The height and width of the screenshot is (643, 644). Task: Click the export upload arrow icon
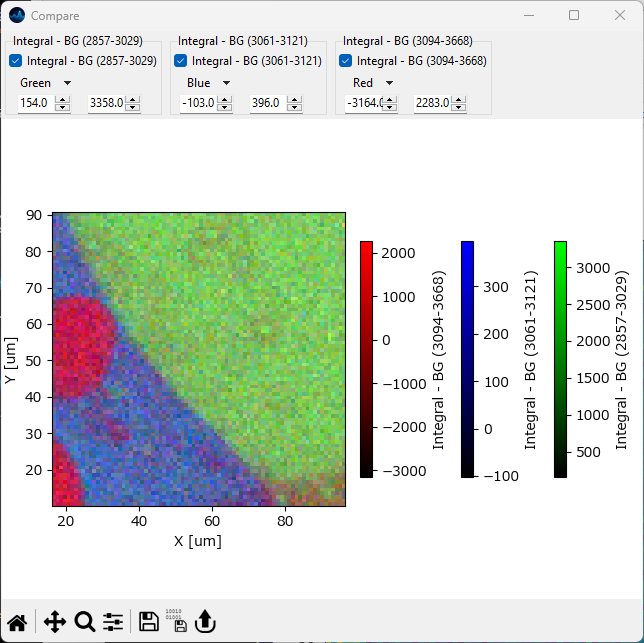point(205,622)
